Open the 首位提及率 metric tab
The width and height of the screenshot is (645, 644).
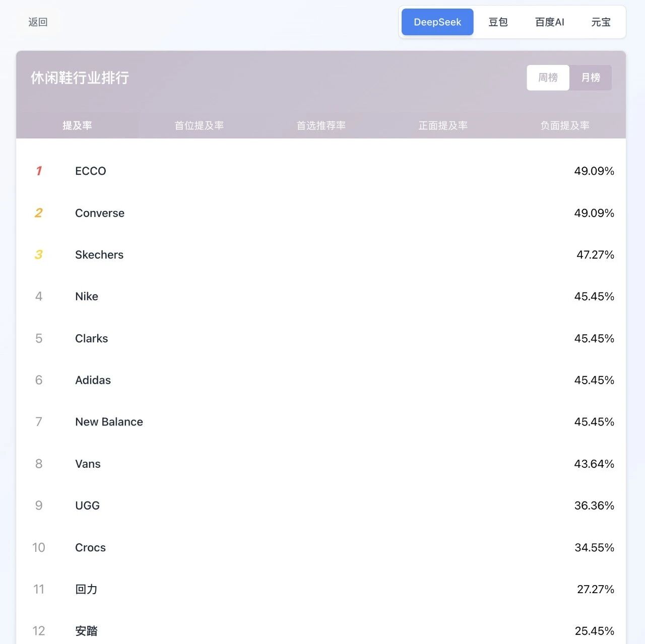[199, 125]
